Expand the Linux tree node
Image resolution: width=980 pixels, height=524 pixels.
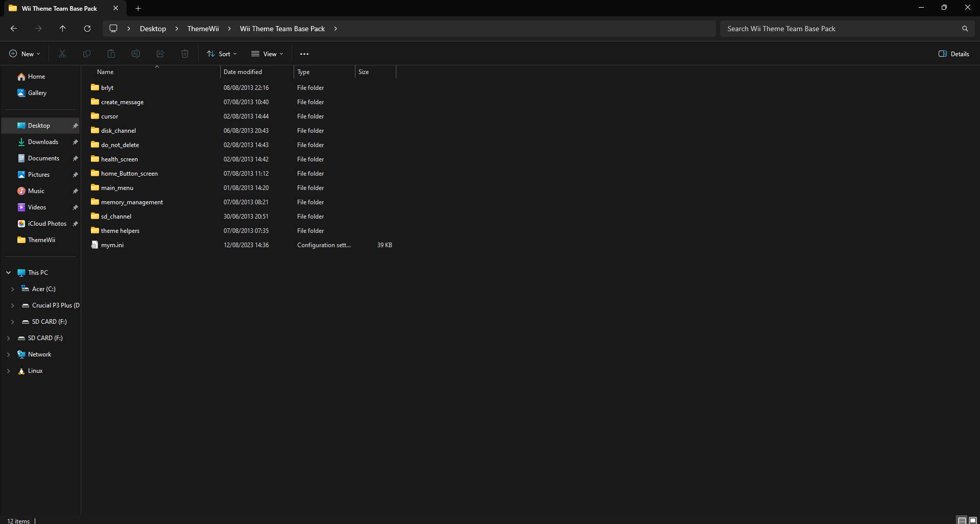pos(8,371)
